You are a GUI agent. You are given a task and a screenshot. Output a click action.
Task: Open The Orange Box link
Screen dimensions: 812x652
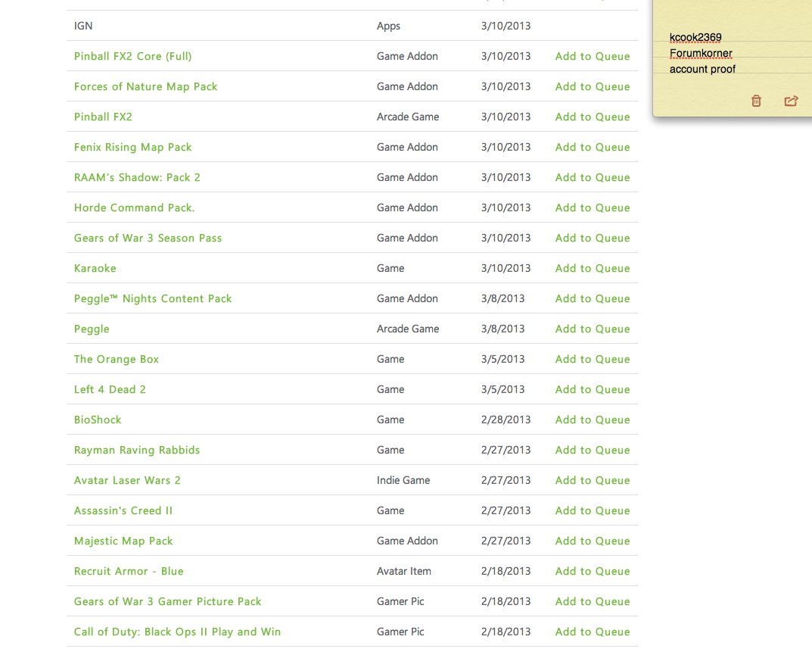pyautogui.click(x=116, y=359)
